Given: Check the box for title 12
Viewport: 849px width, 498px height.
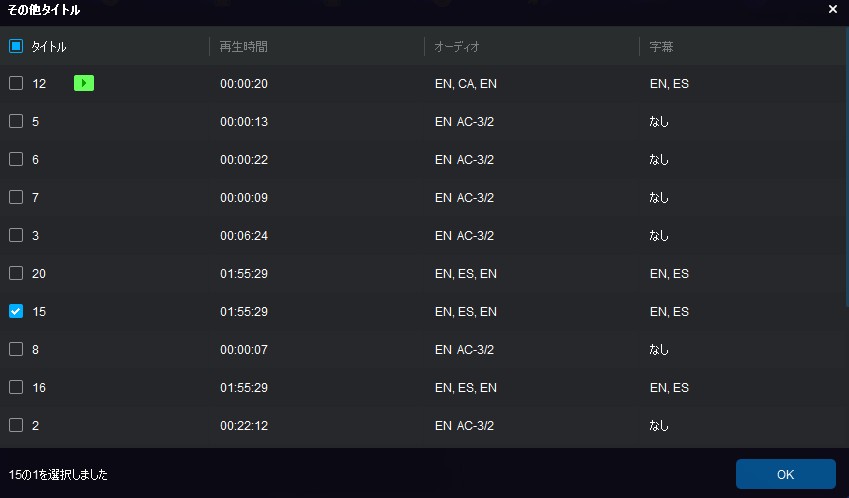Looking at the screenshot, I should (x=16, y=83).
